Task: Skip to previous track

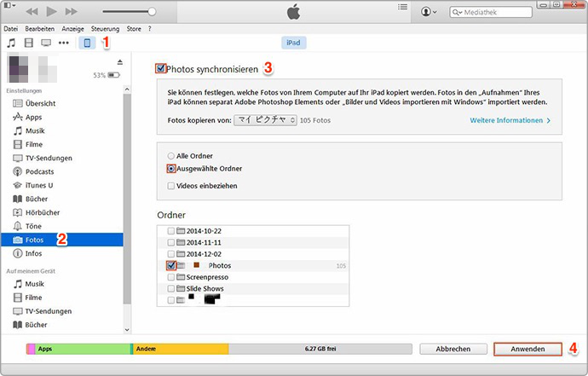Action: click(32, 12)
